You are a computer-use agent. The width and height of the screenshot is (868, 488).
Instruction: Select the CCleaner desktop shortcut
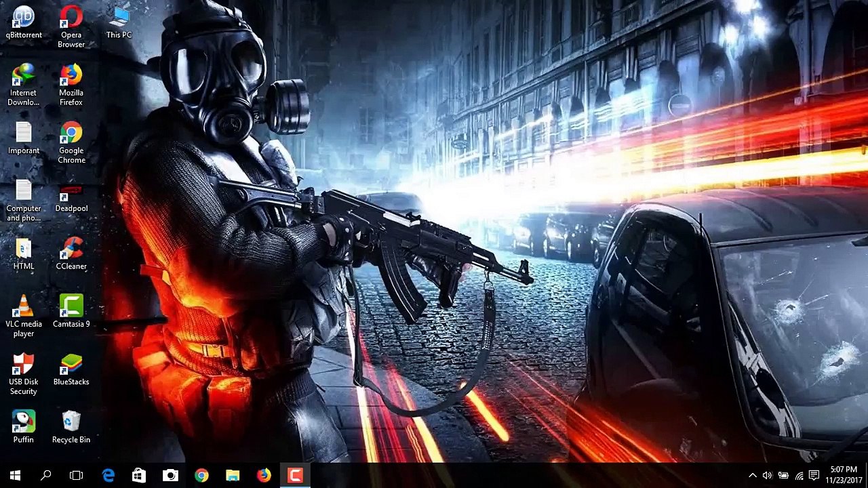(x=71, y=253)
